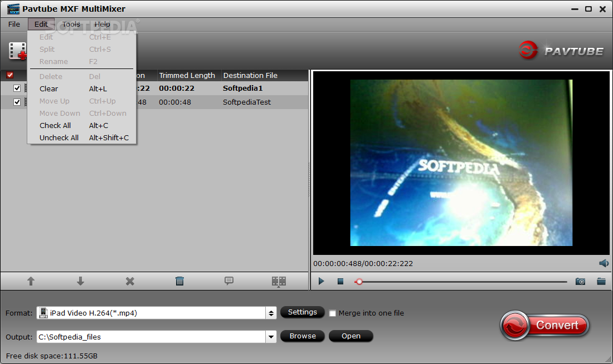Viewport: 613px width, 364px height.
Task: Click trimmed length 00:00:22
Action: (176, 88)
